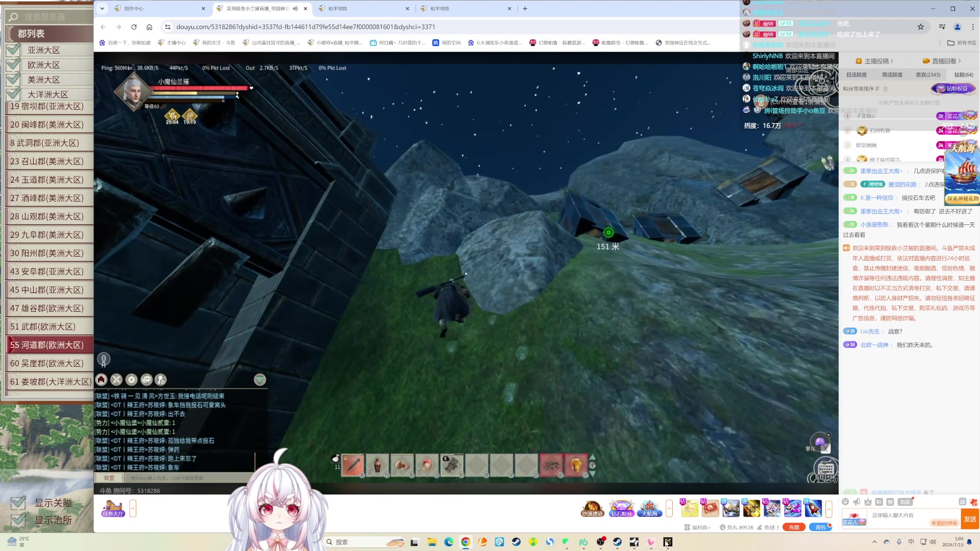Viewport: 980px width, 551px height.
Task: Open Chrome from the taskbar
Action: [x=465, y=542]
